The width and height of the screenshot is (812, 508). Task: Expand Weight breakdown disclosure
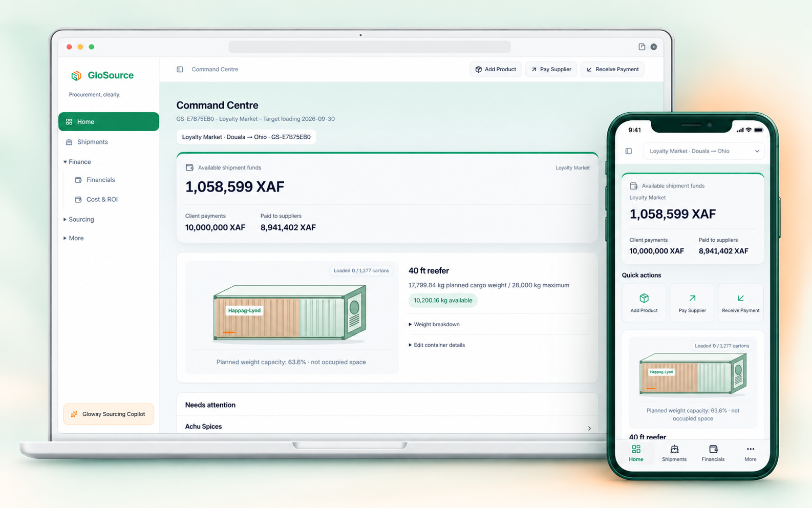point(434,324)
